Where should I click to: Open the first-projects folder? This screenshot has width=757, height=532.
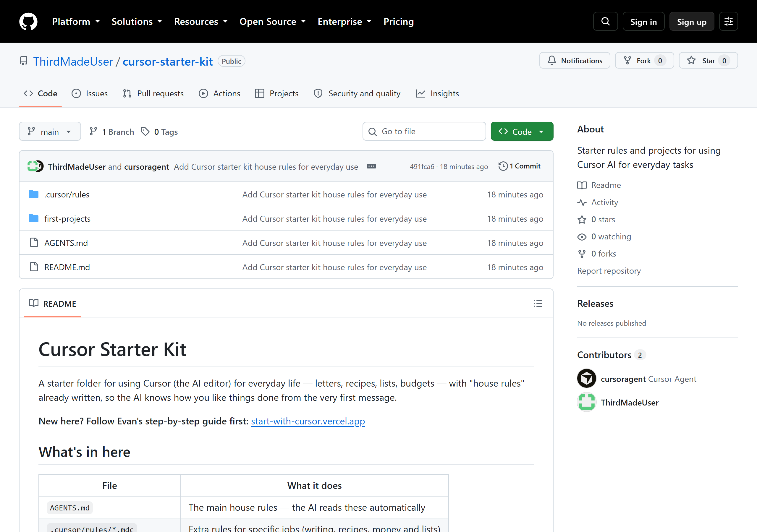coord(67,218)
